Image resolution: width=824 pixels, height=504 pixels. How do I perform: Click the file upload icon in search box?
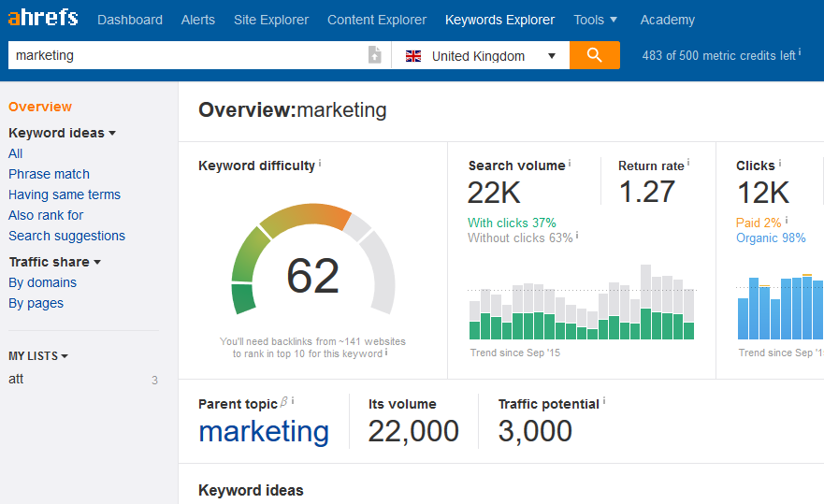click(375, 55)
